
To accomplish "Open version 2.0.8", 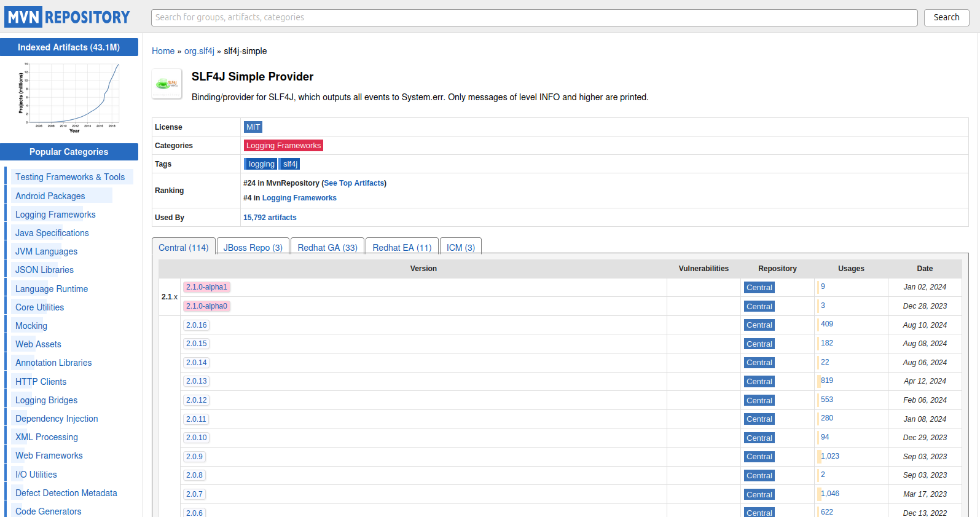I will click(x=194, y=475).
